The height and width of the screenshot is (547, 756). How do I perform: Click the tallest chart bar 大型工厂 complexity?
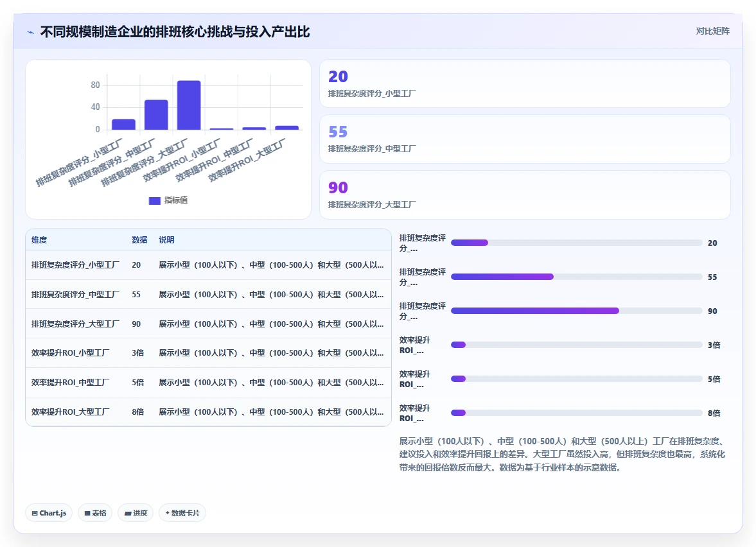click(189, 105)
